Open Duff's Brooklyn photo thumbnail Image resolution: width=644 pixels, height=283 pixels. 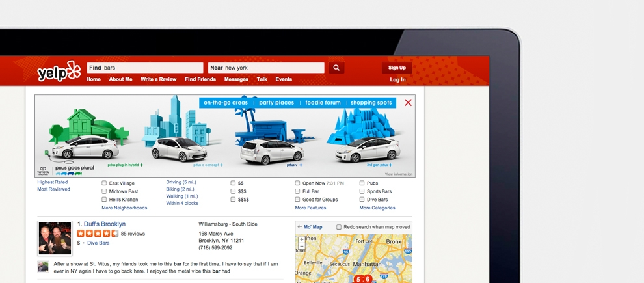point(55,238)
